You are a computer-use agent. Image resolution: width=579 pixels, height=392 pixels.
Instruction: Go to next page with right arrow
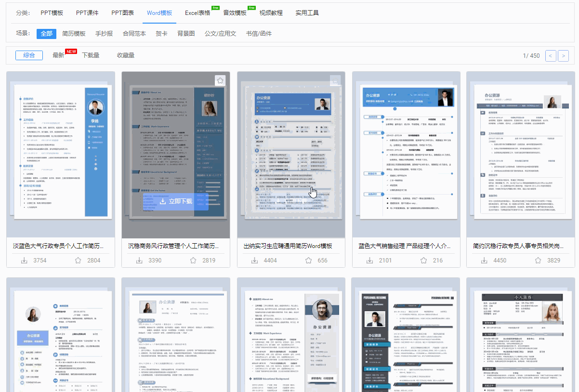[x=563, y=55]
